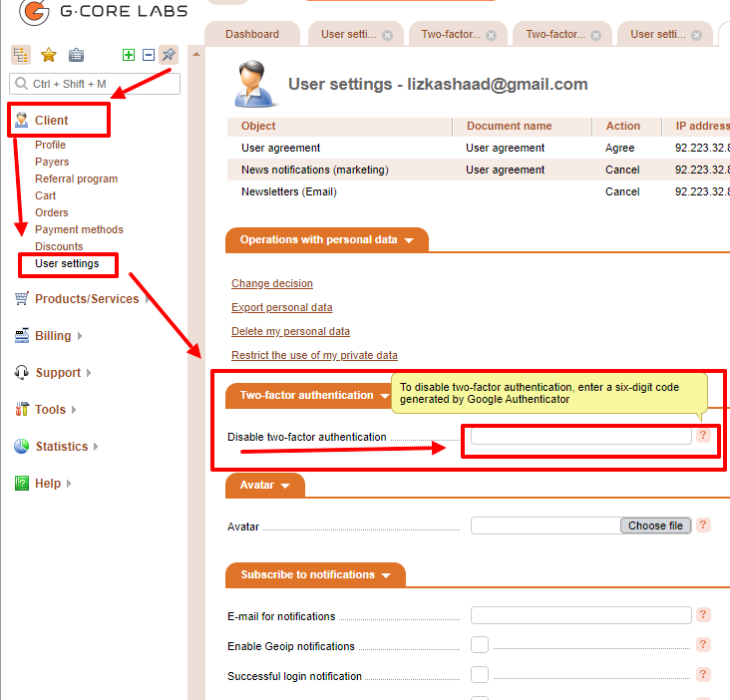Collapse all menu items with minus icon
The height and width of the screenshot is (700, 730).
(149, 55)
